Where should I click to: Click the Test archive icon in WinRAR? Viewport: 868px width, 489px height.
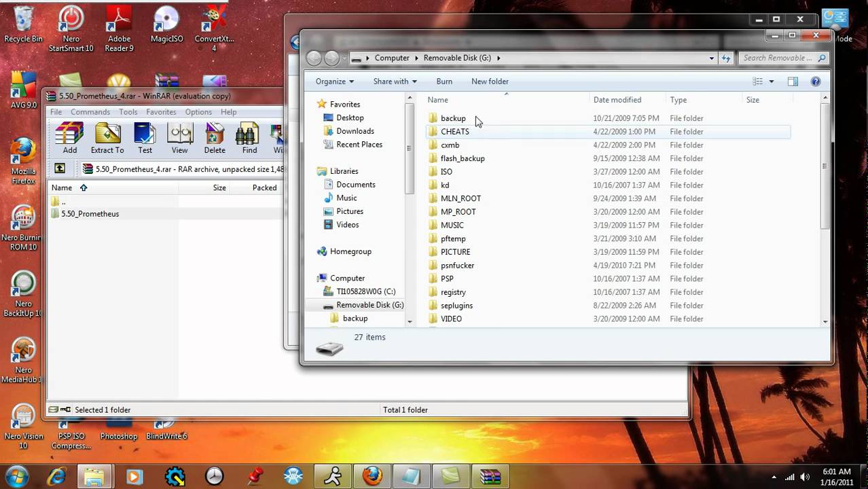coord(145,138)
